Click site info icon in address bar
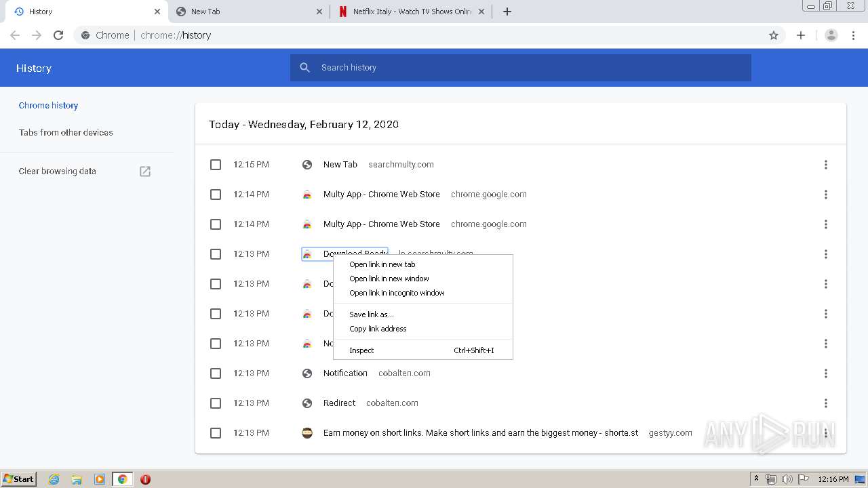 85,35
